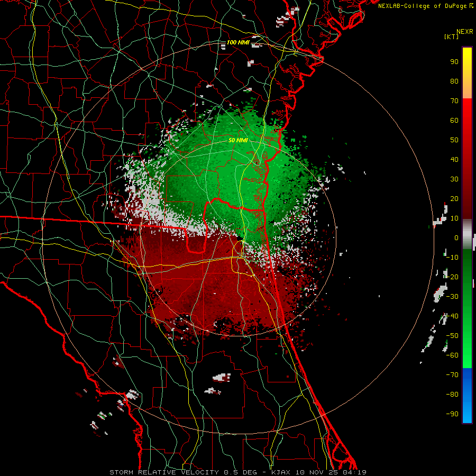Click the -50 value on velocity scale
The height and width of the screenshot is (476, 476).
click(x=452, y=336)
